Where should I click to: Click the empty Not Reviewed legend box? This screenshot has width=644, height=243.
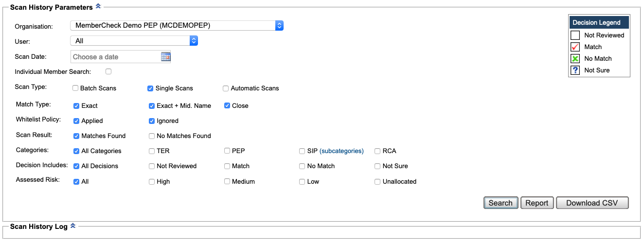point(575,35)
